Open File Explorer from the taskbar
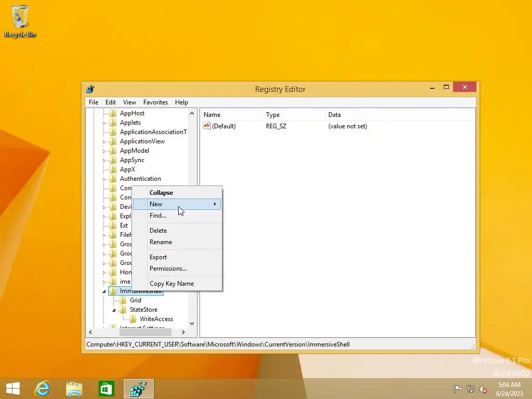The width and height of the screenshot is (532, 399). tap(74, 389)
